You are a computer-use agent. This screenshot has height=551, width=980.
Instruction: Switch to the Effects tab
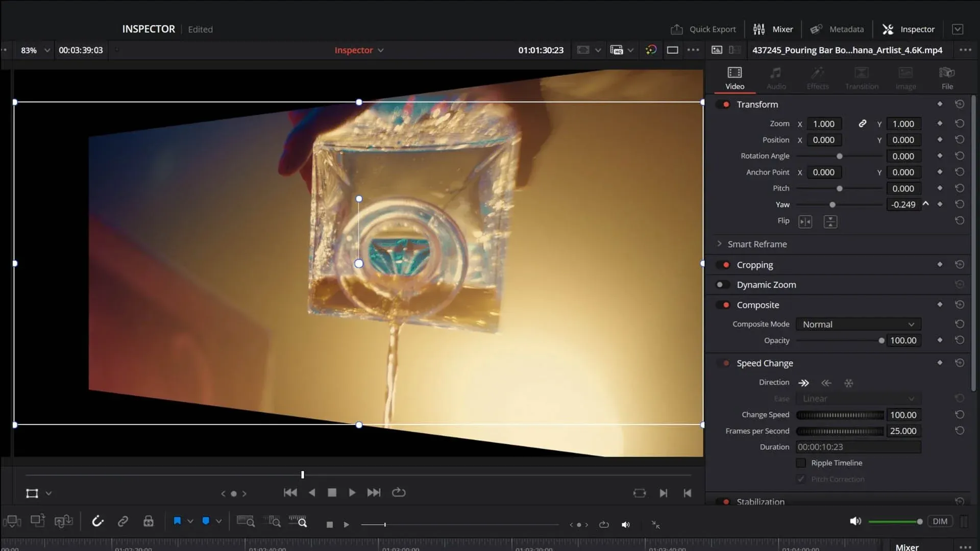tap(818, 78)
